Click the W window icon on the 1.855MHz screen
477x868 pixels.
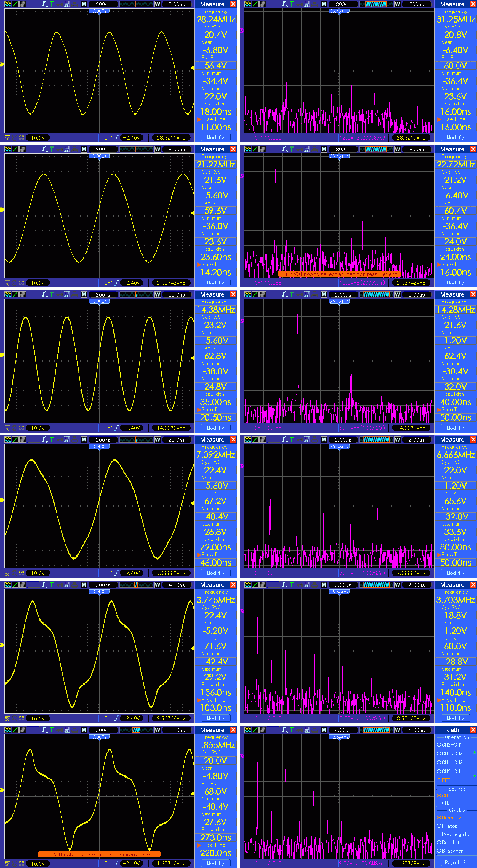pos(157,730)
